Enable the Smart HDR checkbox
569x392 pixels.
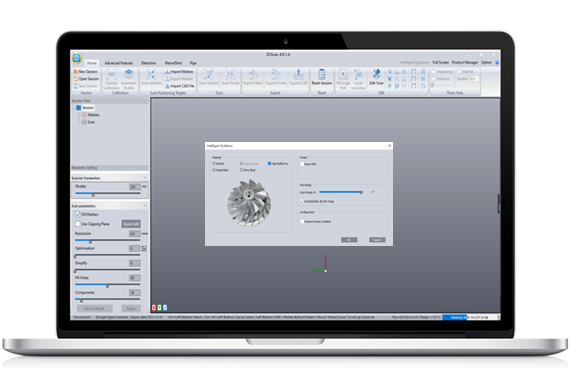(x=302, y=164)
